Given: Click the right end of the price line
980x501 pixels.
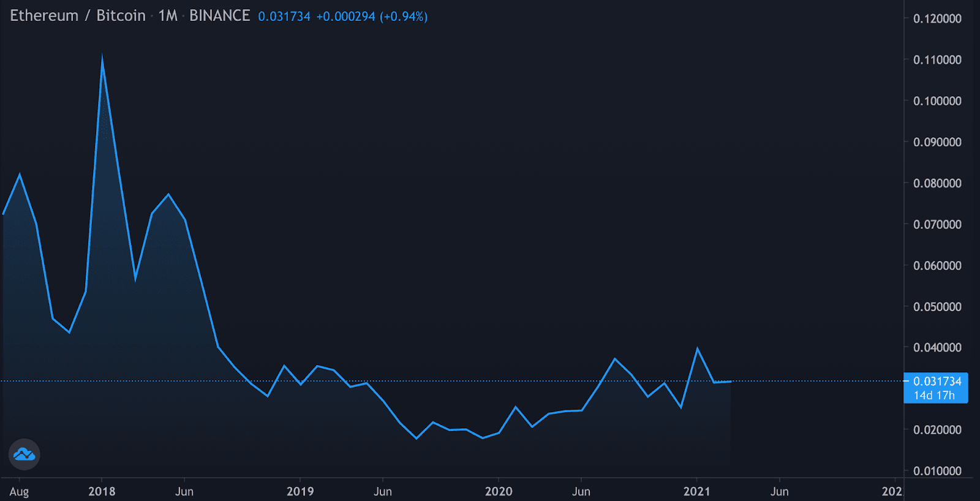Looking at the screenshot, I should point(730,382).
